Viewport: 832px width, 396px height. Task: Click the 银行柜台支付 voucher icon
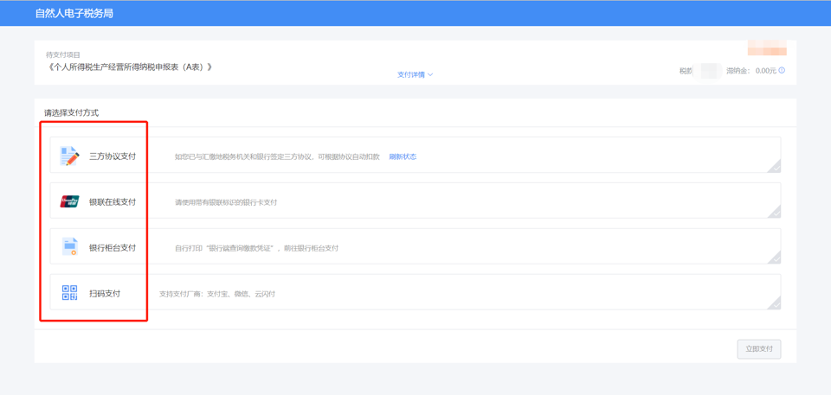(x=70, y=247)
